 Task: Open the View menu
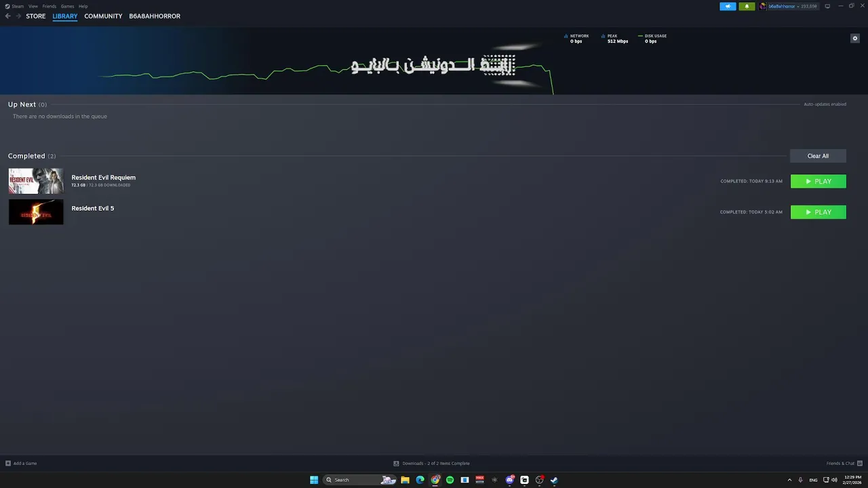coord(33,6)
